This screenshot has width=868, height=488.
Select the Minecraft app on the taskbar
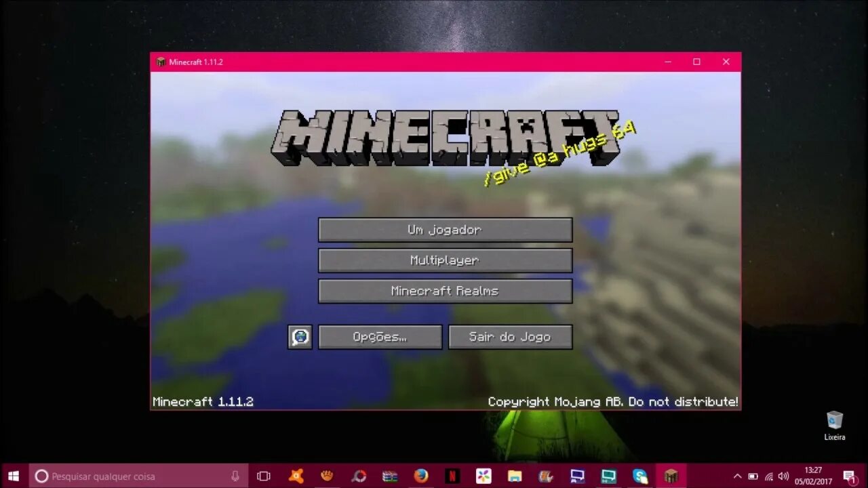[671, 476]
